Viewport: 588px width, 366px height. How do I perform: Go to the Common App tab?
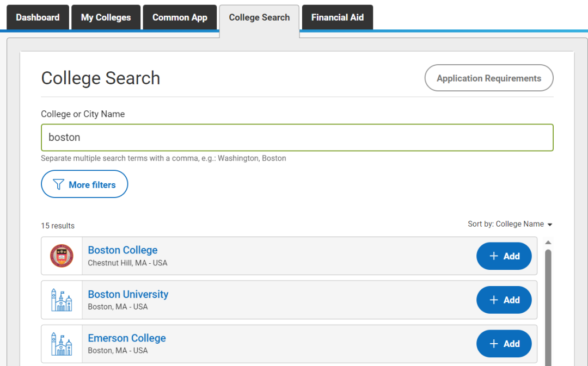[x=180, y=17]
